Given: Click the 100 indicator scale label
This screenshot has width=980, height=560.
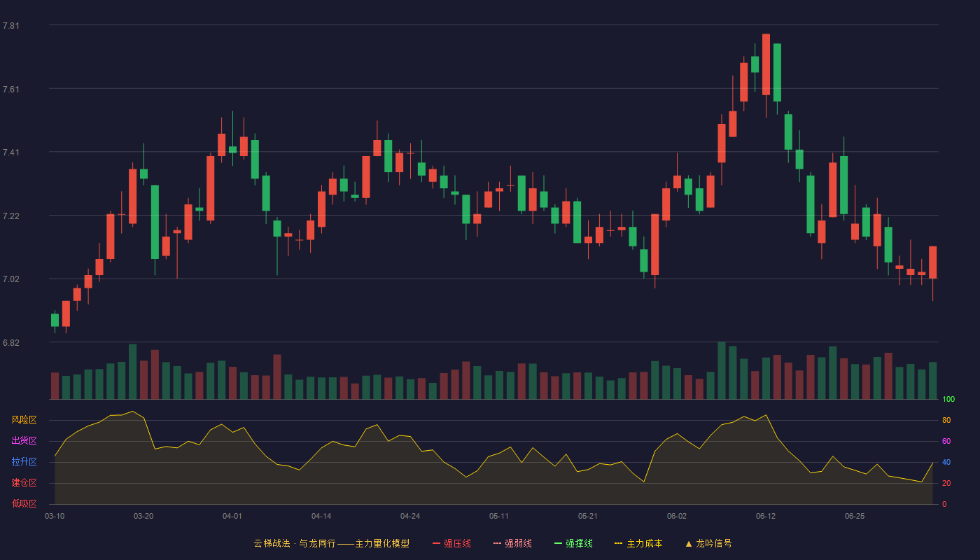Looking at the screenshot, I should tap(948, 400).
